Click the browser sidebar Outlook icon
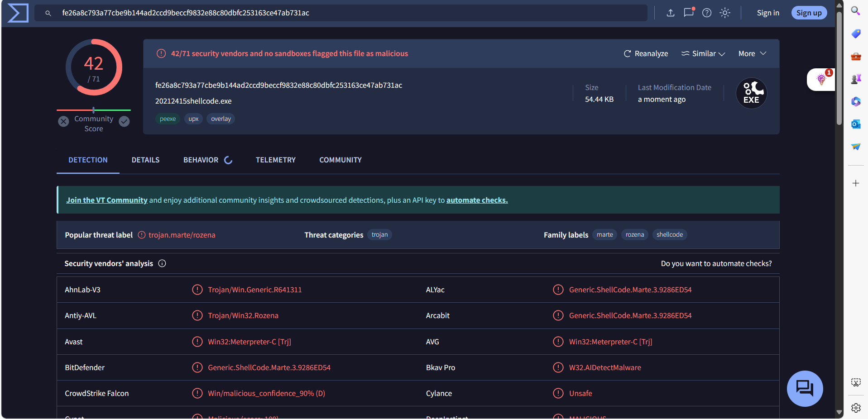Screen dimensions: 868x419 point(855,124)
